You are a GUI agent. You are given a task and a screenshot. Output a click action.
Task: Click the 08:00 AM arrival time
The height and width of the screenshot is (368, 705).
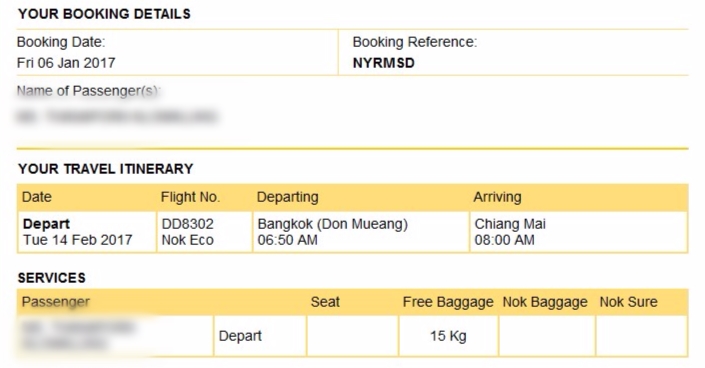click(x=504, y=240)
